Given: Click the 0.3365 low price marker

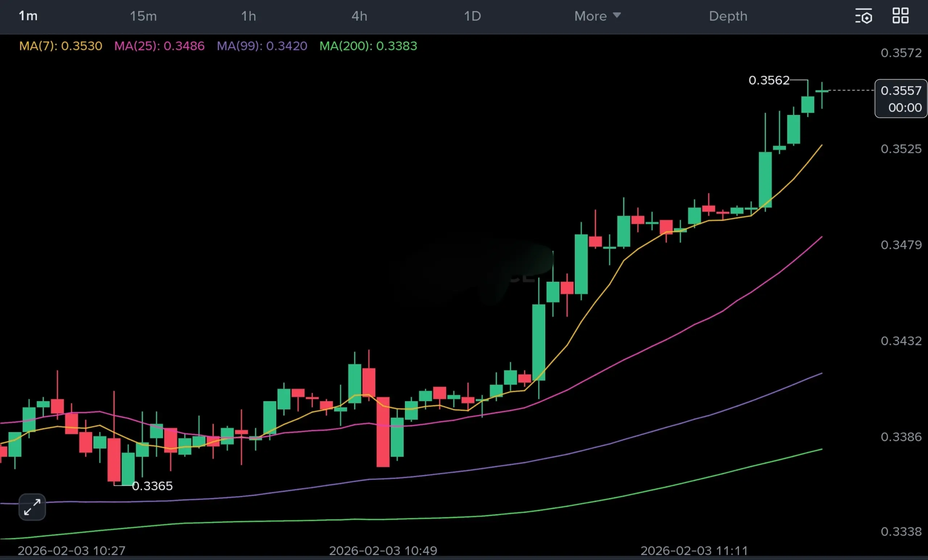Looking at the screenshot, I should tap(152, 486).
